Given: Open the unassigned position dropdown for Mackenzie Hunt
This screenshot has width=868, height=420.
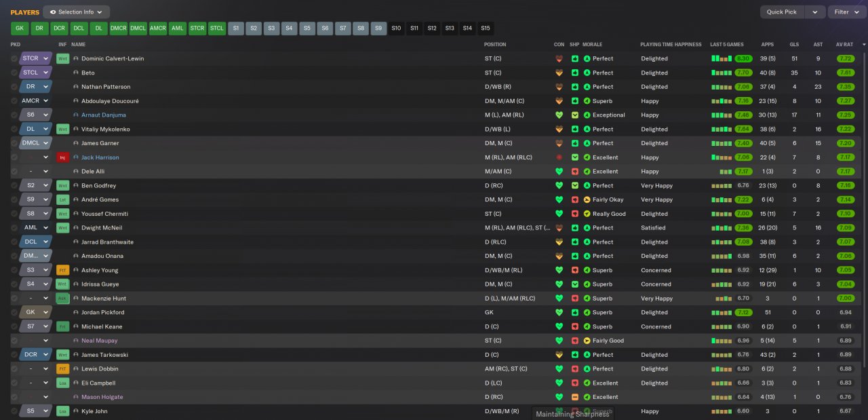Looking at the screenshot, I should (x=36, y=299).
